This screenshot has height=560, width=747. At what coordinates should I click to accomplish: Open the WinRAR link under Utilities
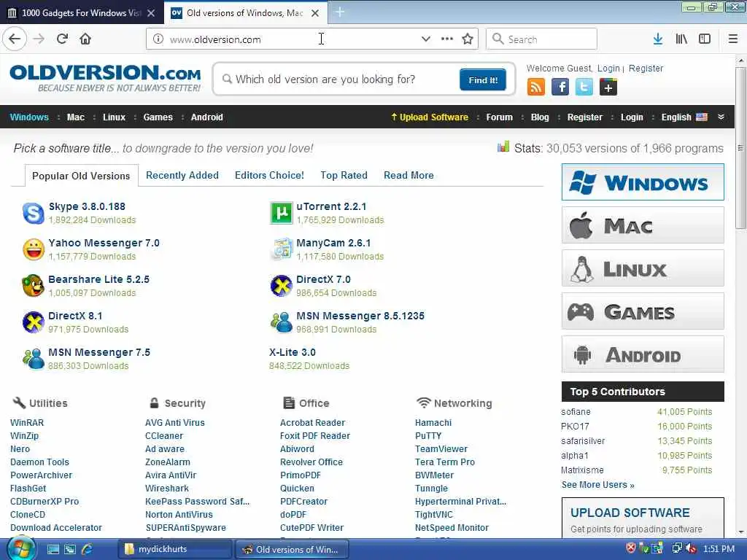27,422
